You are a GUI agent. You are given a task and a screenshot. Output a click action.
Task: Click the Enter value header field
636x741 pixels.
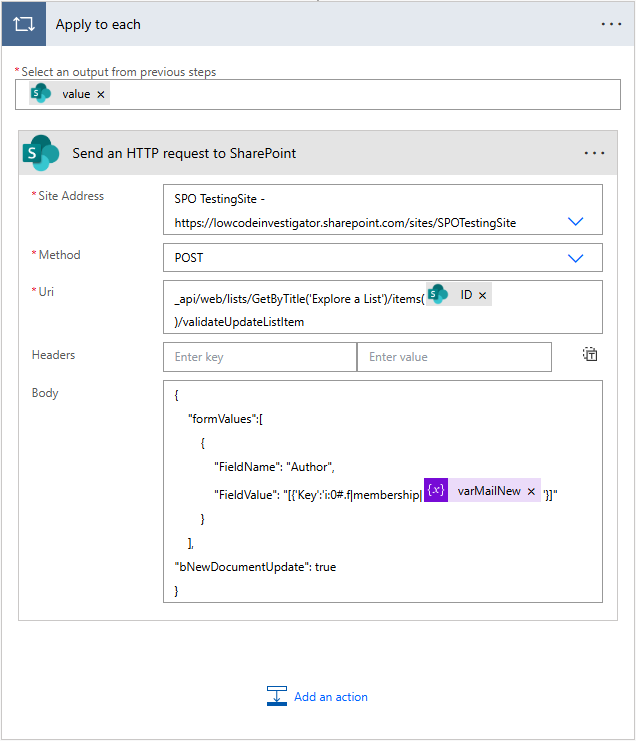pyautogui.click(x=453, y=357)
